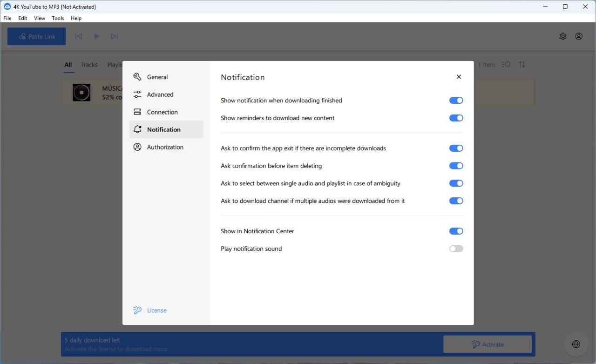Close the 4K YouTube to MP3 window
Screen dimensions: 596x364
pos(586,7)
